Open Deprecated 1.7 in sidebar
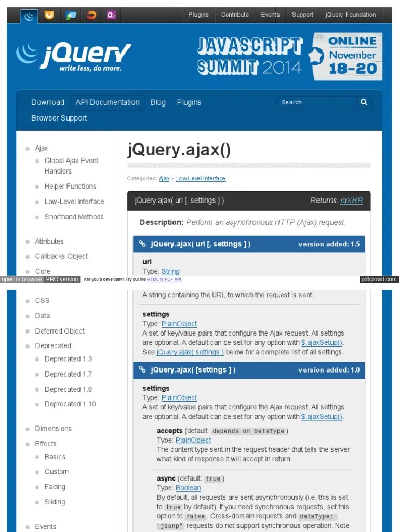The width and height of the screenshot is (399, 532). (68, 374)
